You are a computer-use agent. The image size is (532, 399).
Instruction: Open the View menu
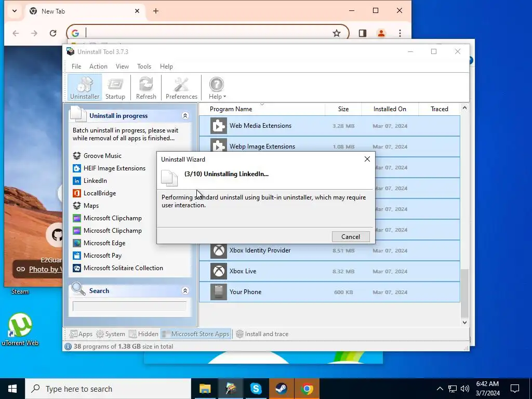pyautogui.click(x=122, y=66)
